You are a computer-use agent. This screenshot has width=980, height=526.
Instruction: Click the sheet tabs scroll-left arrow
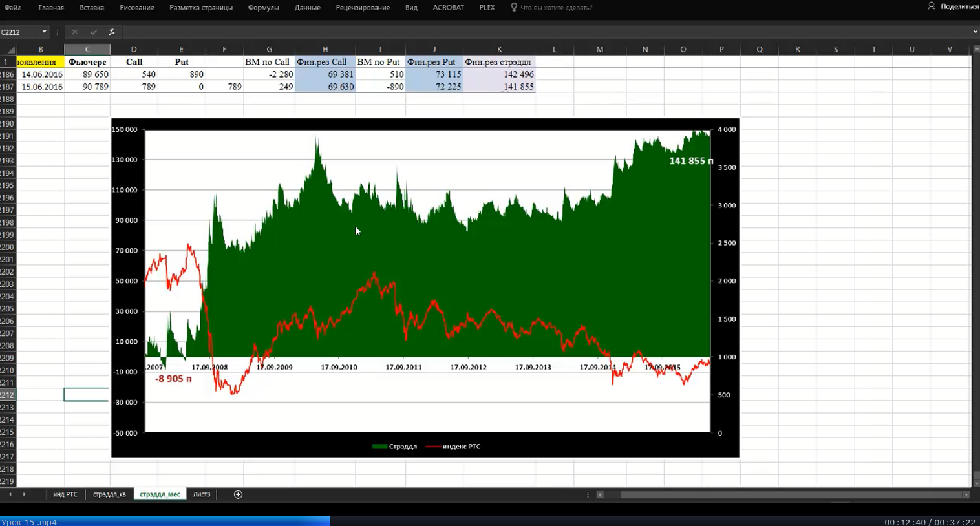[x=10, y=494]
